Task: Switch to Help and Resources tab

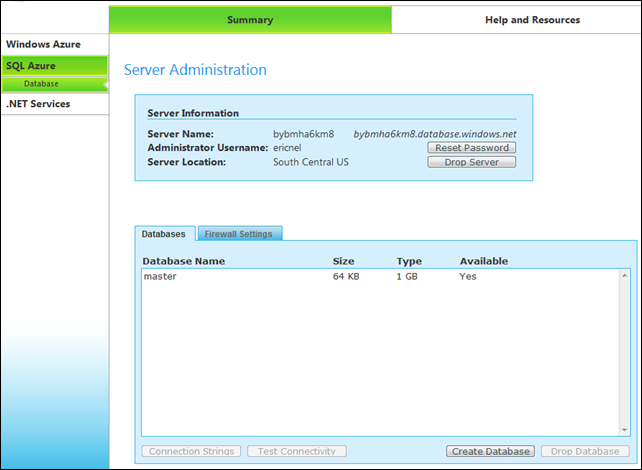Action: pos(532,20)
